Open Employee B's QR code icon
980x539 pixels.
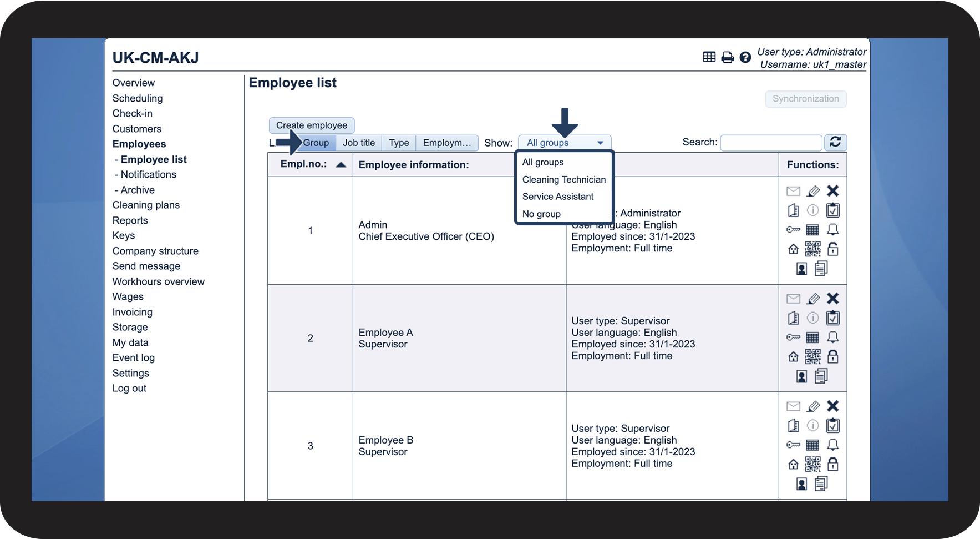(x=813, y=464)
